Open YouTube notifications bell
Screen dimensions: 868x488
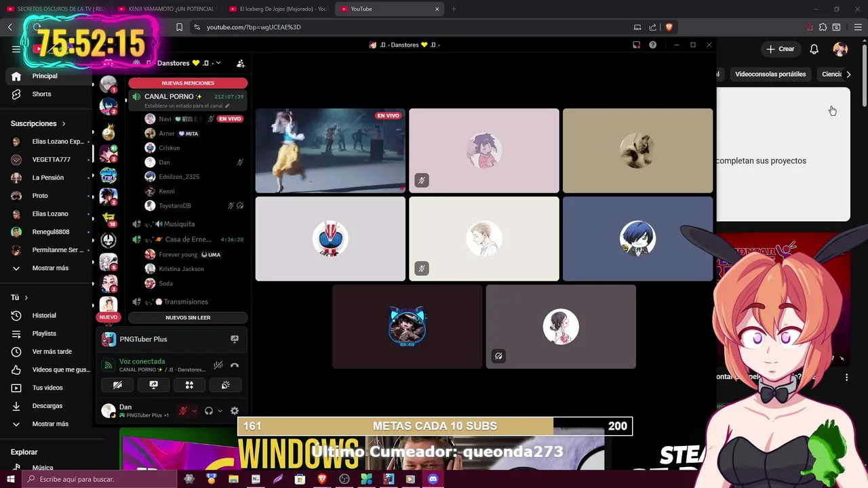[x=814, y=49]
